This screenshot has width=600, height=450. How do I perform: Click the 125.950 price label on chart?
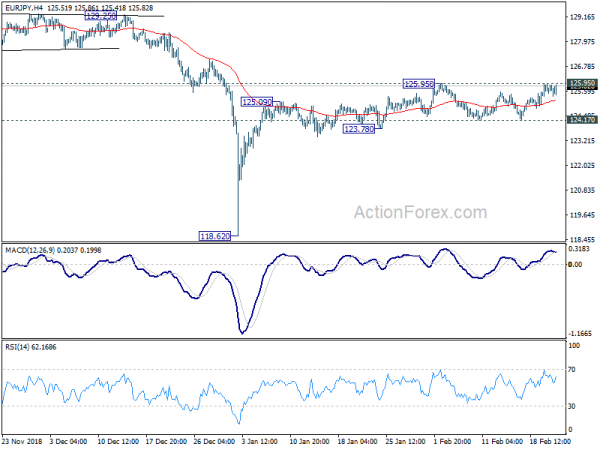coord(419,83)
